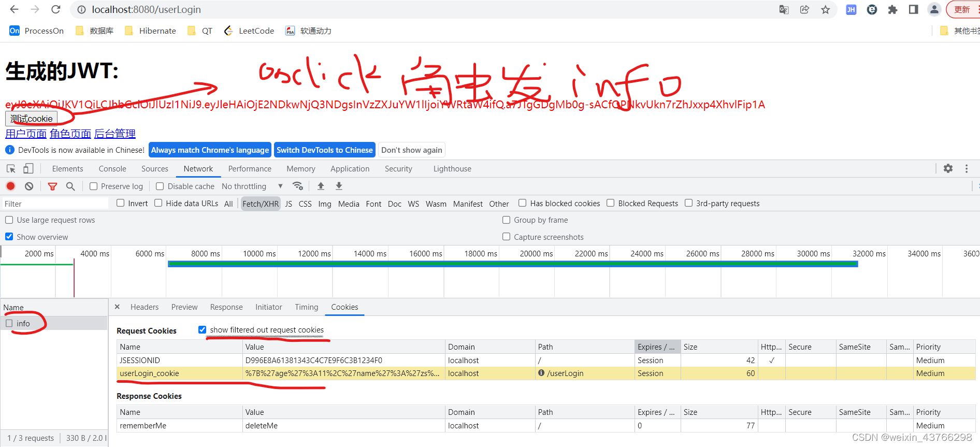Activate the inspect element selector icon
This screenshot has height=447, width=980.
[x=11, y=168]
